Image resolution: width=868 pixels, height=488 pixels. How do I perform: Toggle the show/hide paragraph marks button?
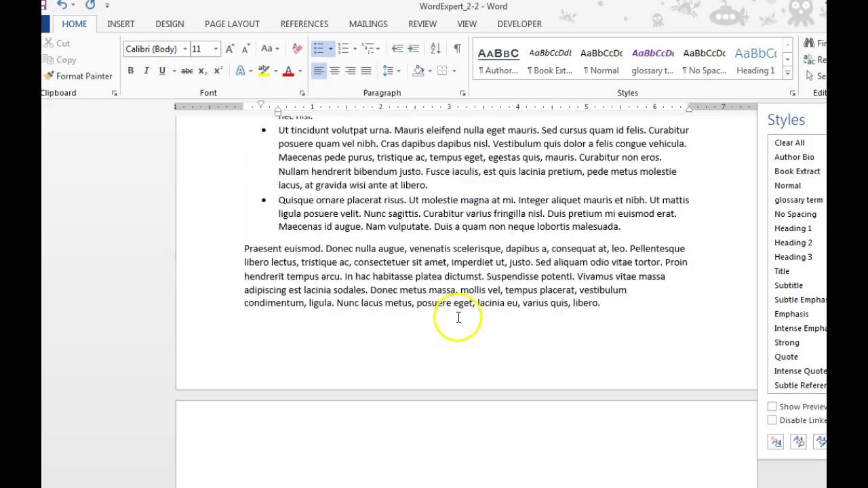[457, 49]
